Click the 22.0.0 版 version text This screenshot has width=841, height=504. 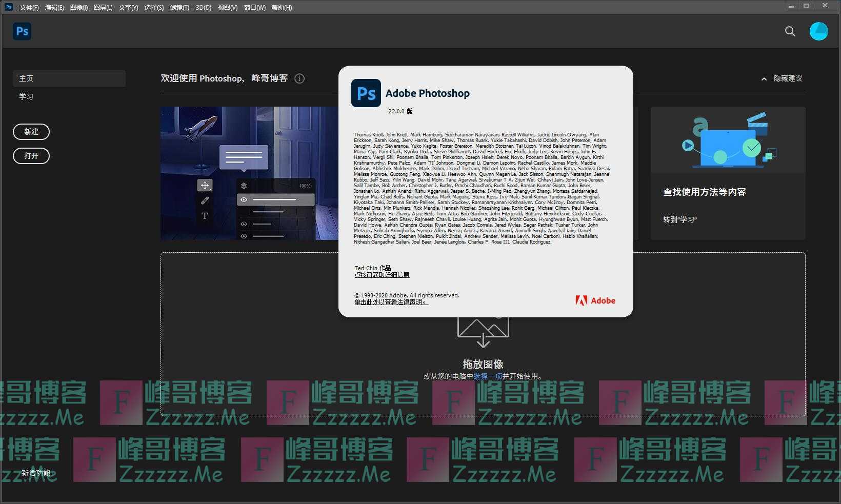(401, 111)
